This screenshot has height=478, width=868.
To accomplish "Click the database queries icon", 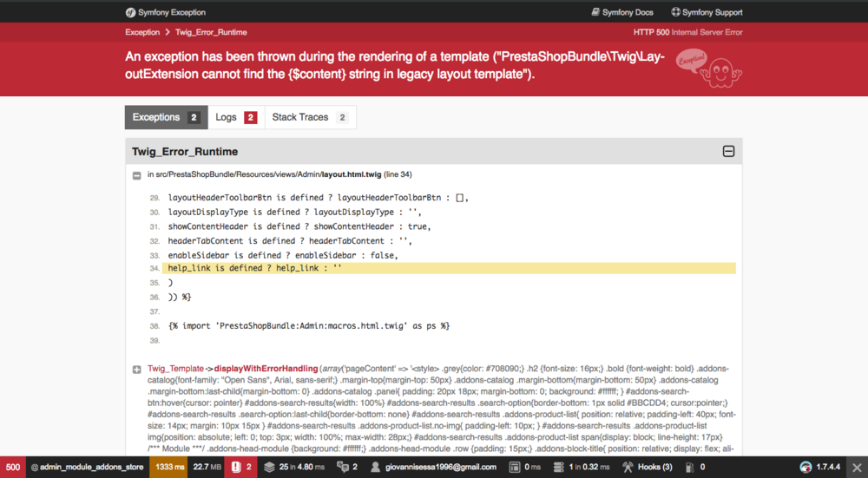I will point(558,468).
